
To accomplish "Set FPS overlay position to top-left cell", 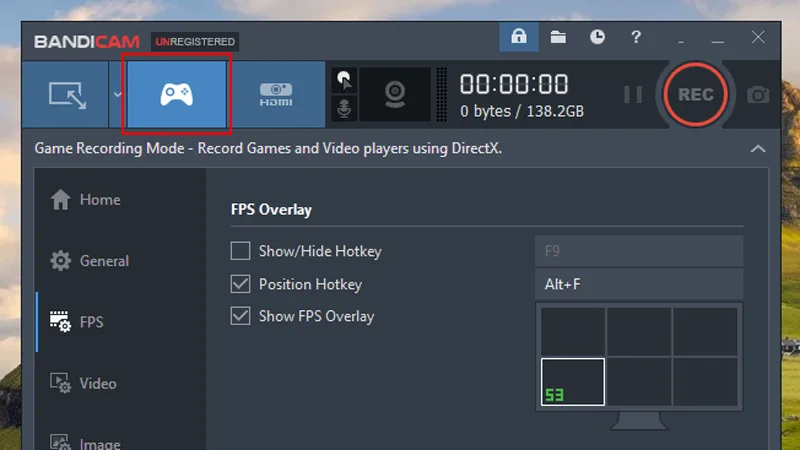I will click(x=573, y=332).
